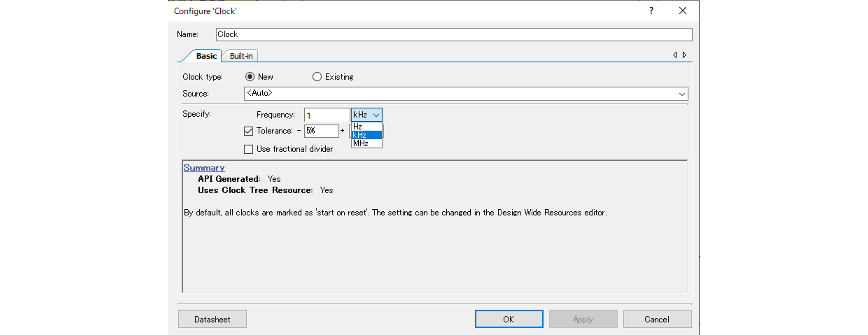Close the Configure 'Clock' dialog
868x335 pixels.
point(682,11)
